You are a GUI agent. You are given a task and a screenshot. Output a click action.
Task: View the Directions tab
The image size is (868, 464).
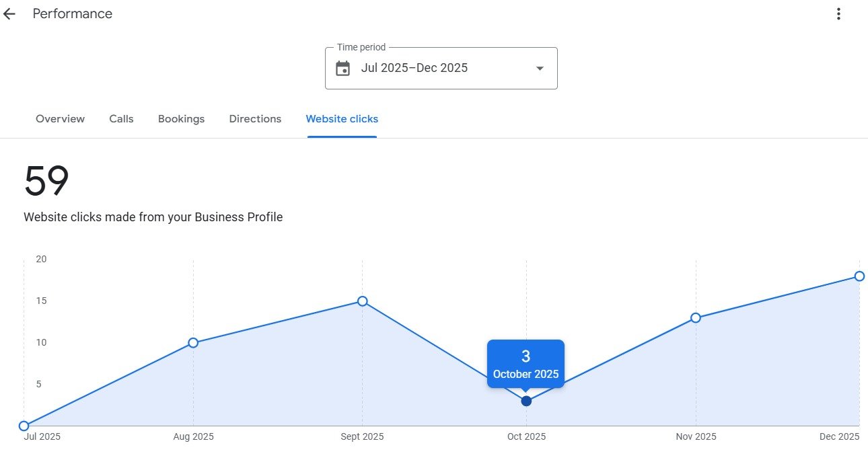(255, 119)
